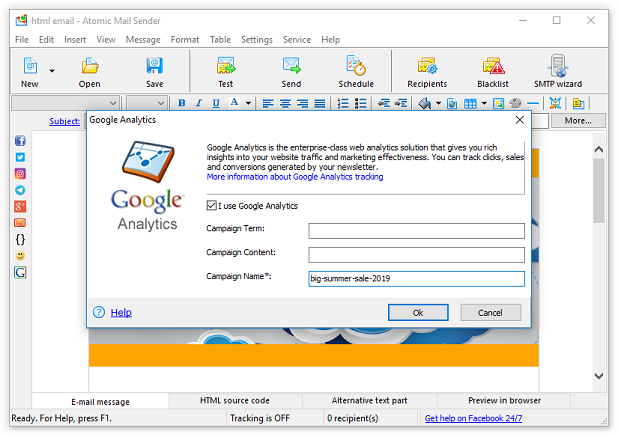The width and height of the screenshot is (618, 437).
Task: Open the Recipients list icon
Action: pyautogui.click(x=426, y=70)
